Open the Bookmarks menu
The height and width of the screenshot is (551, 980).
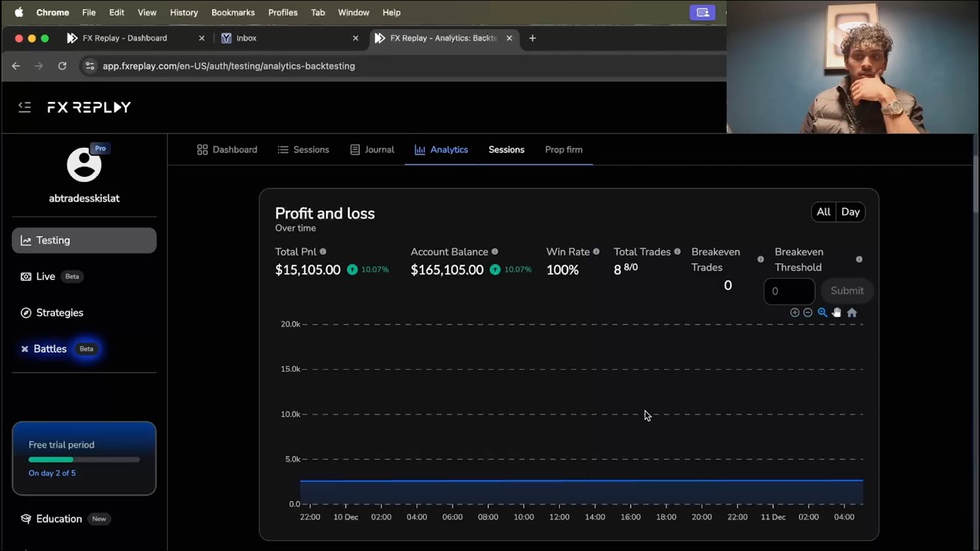click(233, 12)
